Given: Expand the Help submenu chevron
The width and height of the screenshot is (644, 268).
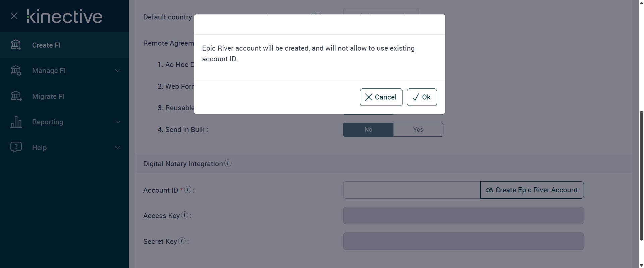Looking at the screenshot, I should (x=118, y=147).
